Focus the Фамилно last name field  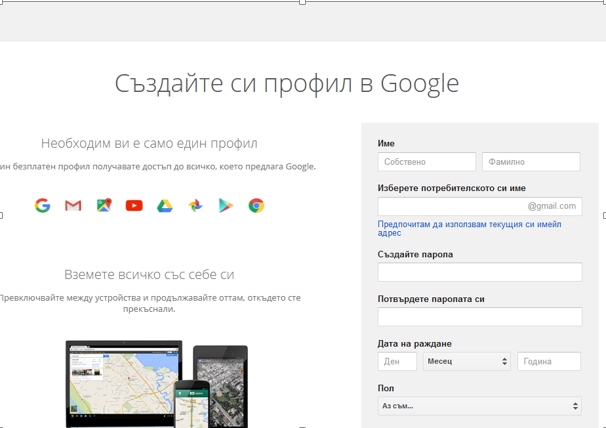tap(531, 162)
